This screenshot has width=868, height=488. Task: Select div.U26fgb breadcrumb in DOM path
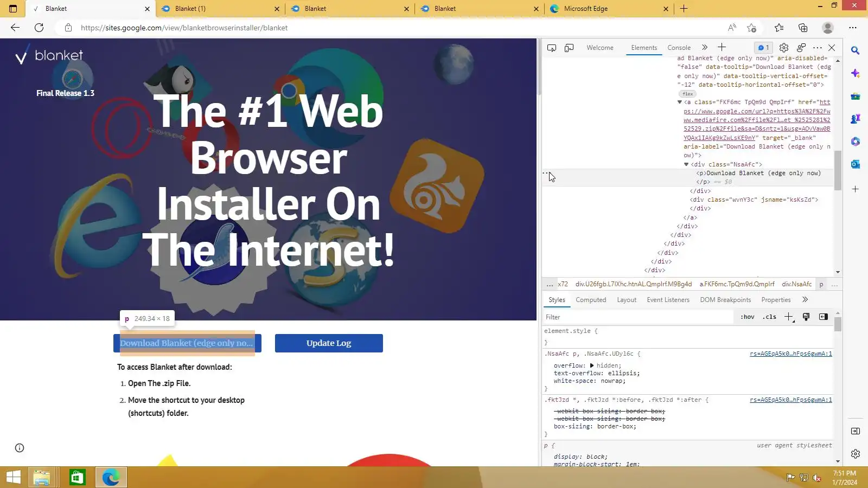coord(634,284)
